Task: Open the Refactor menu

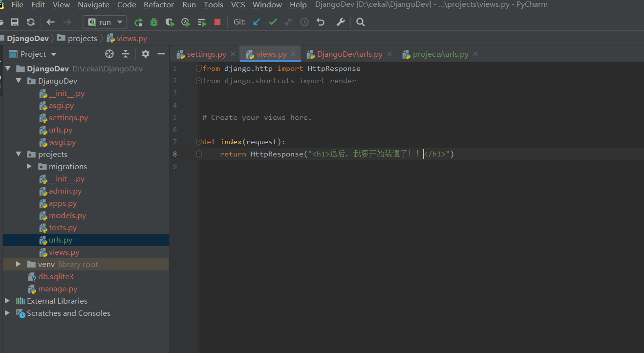Action: pyautogui.click(x=158, y=5)
